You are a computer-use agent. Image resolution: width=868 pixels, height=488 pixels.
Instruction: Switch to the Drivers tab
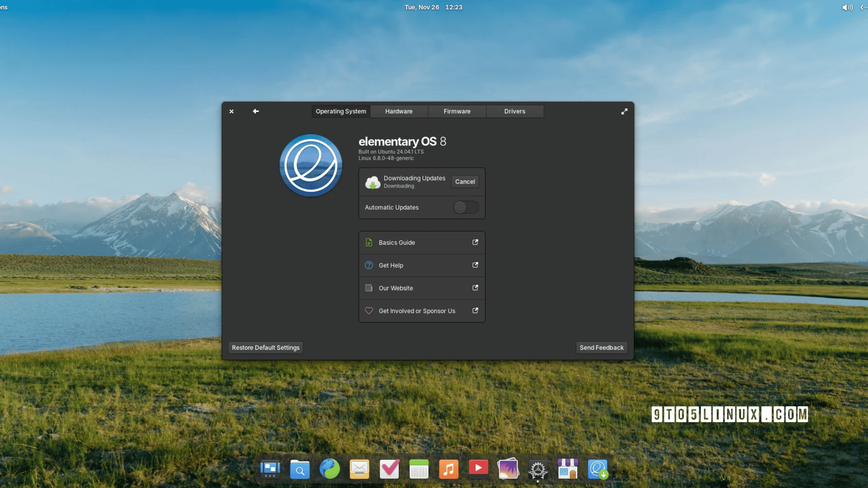515,112
